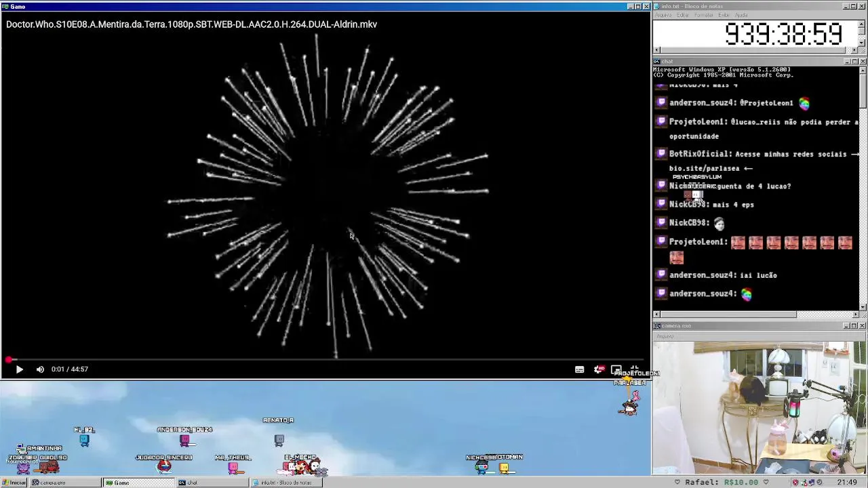
Task: Exit fullscreen in the video player
Action: coord(635,369)
